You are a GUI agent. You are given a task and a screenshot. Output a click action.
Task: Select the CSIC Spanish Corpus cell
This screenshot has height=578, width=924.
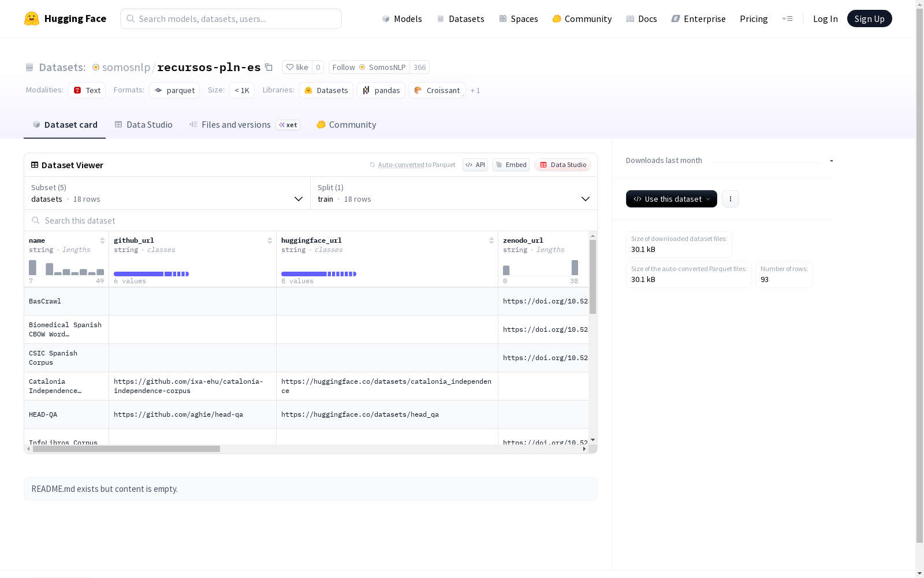click(66, 358)
